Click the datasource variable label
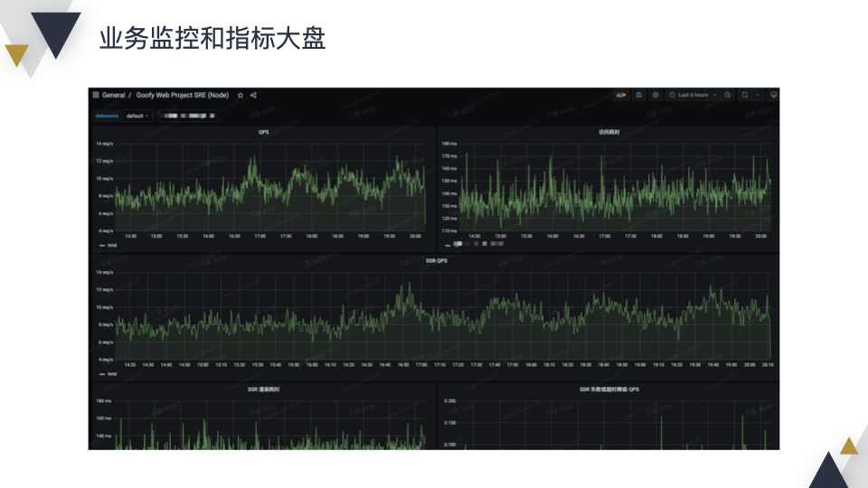The width and height of the screenshot is (868, 488). point(107,116)
